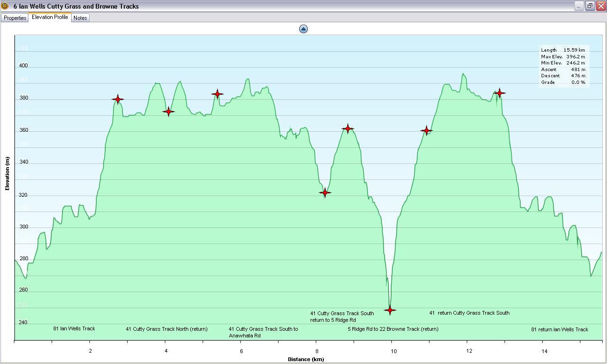Select the Elevation Profile tab
Image resolution: width=607 pixels, height=364 pixels.
click(x=49, y=17)
